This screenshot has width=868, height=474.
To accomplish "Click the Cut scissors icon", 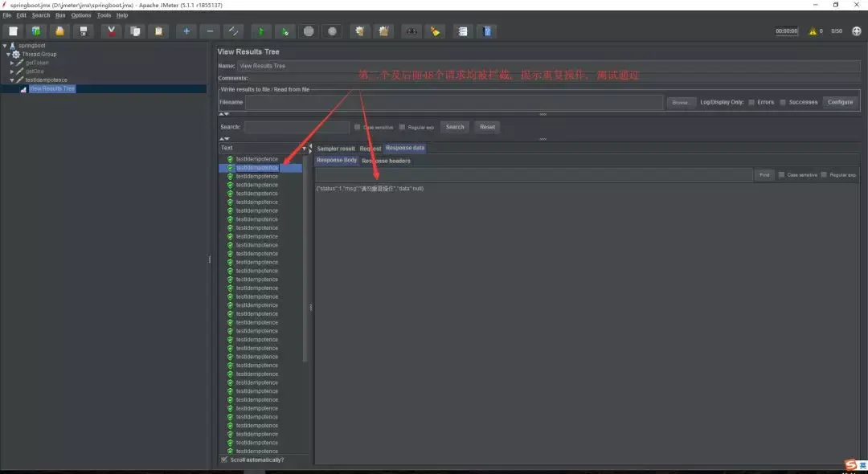I will click(111, 31).
